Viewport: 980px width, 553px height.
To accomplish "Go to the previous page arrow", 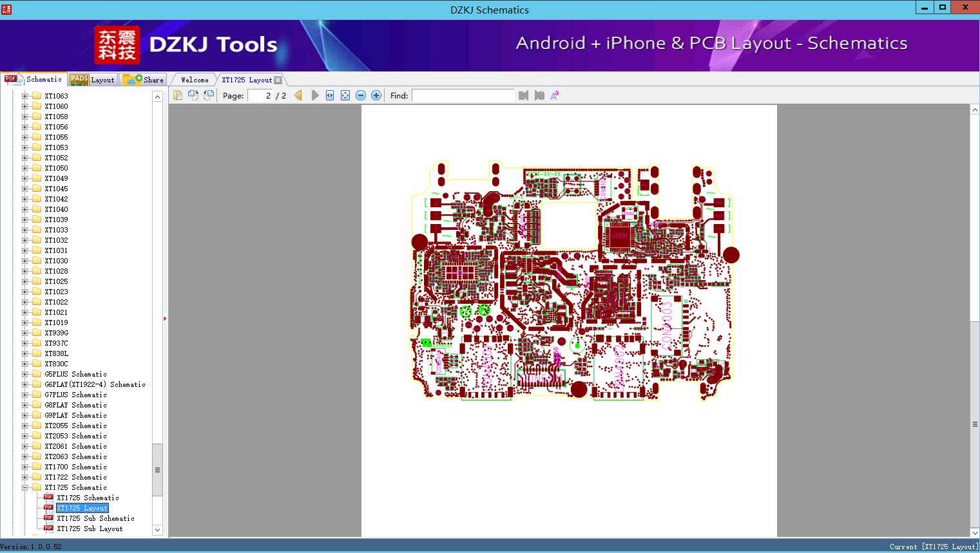I will 298,95.
